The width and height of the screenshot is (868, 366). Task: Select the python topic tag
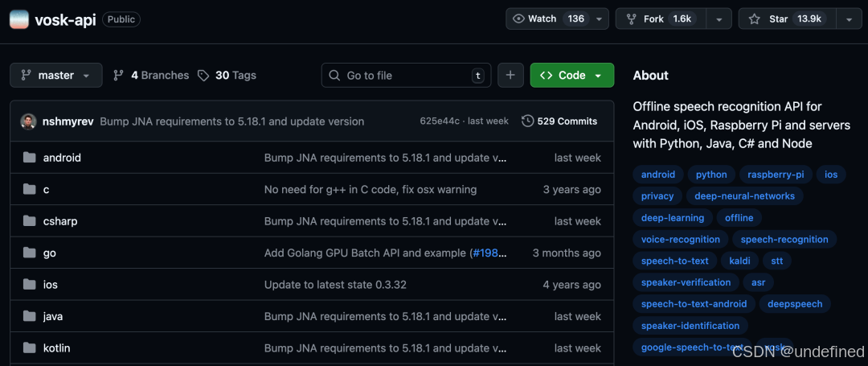coord(711,175)
